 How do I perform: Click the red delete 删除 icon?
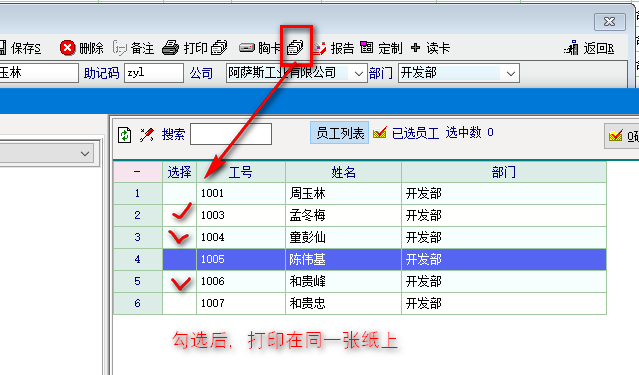coord(67,48)
